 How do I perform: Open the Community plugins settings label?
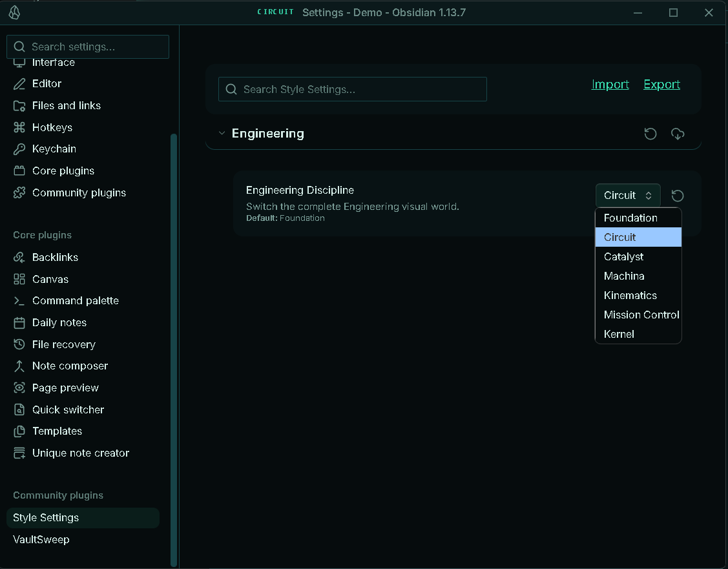click(x=79, y=192)
